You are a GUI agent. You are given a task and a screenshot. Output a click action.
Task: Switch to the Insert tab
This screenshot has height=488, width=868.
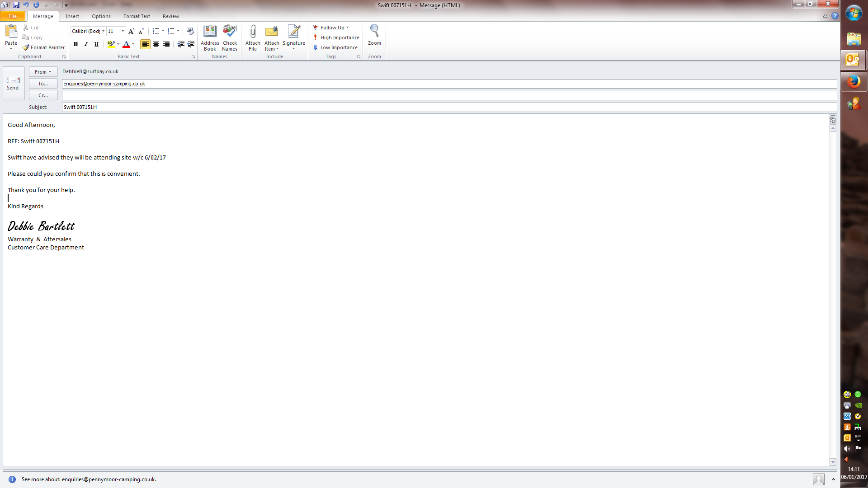tap(72, 16)
